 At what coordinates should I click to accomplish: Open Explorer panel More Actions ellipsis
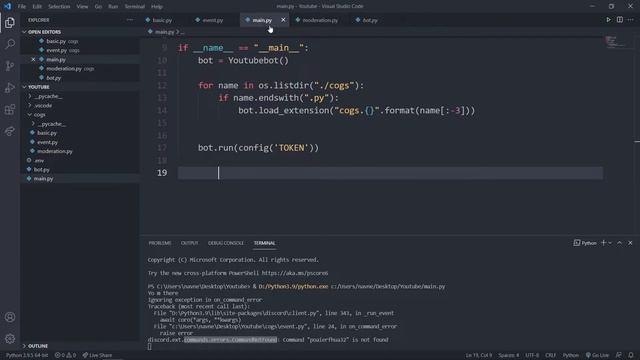(x=130, y=20)
